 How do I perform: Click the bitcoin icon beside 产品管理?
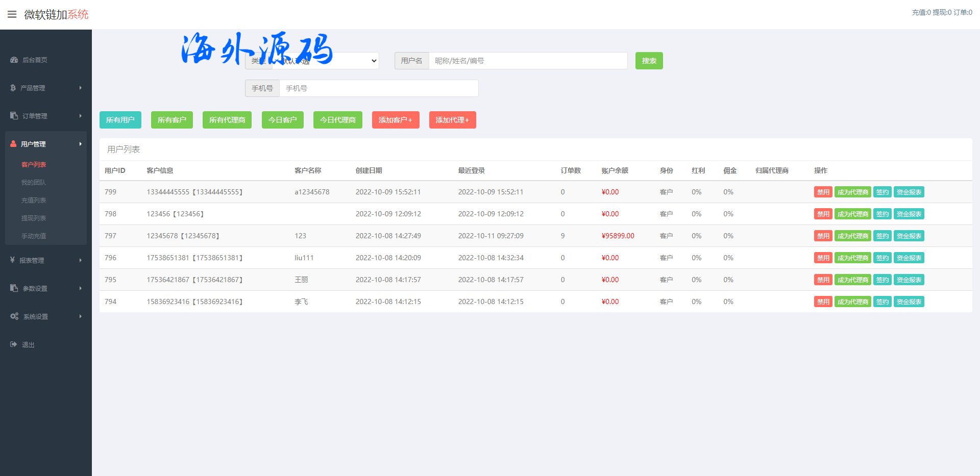tap(13, 88)
